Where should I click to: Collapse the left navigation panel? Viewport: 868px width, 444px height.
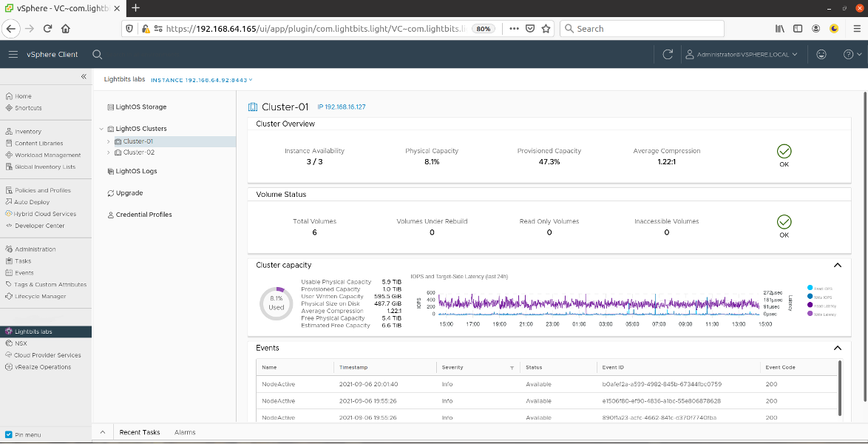pyautogui.click(x=84, y=77)
